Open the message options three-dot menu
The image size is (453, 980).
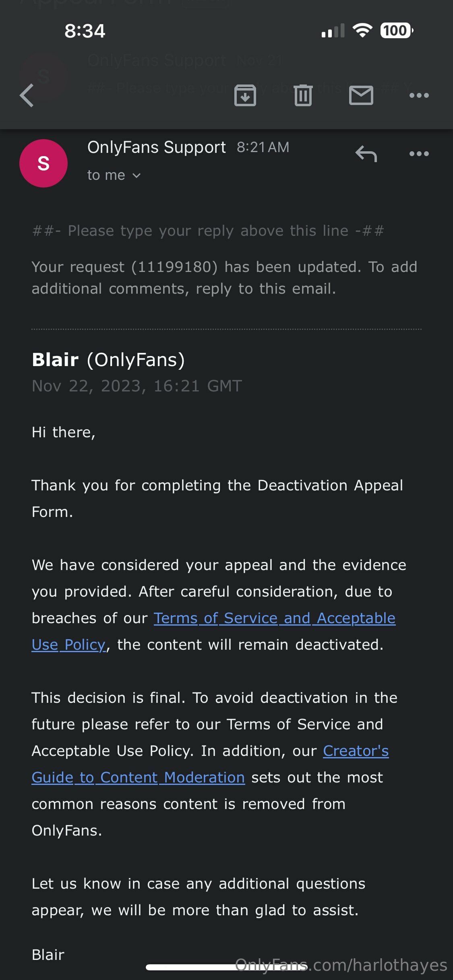point(419,154)
